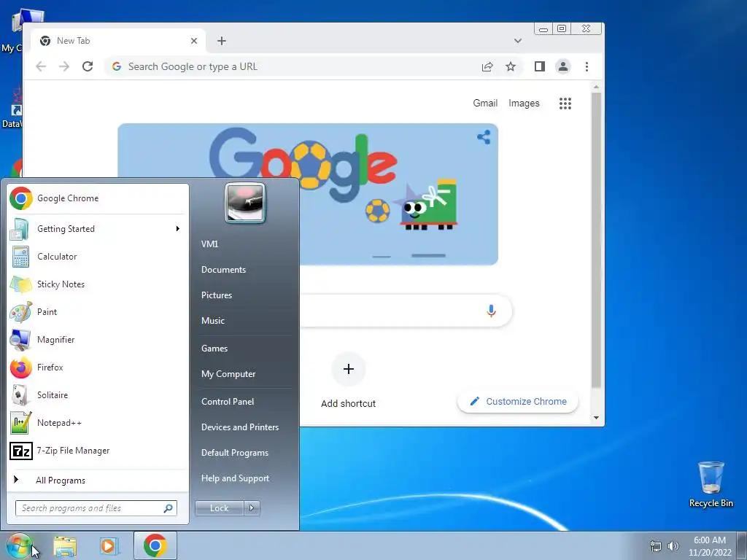The image size is (747, 560).
Task: Open Control Panel
Action: [x=228, y=402]
